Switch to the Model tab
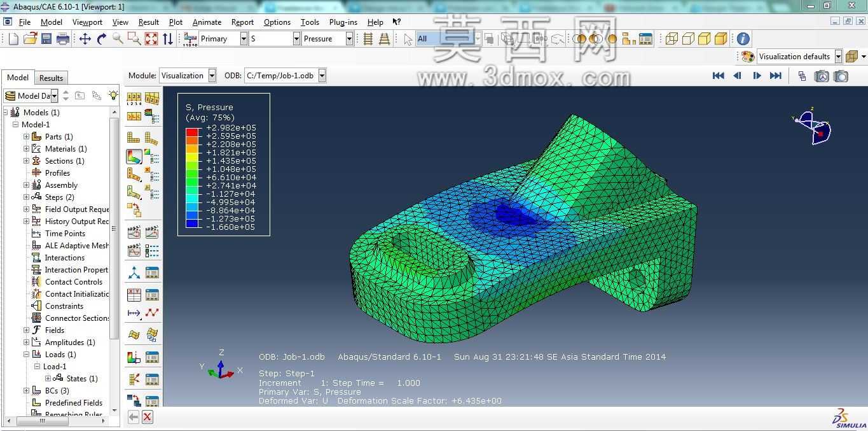 (18, 78)
